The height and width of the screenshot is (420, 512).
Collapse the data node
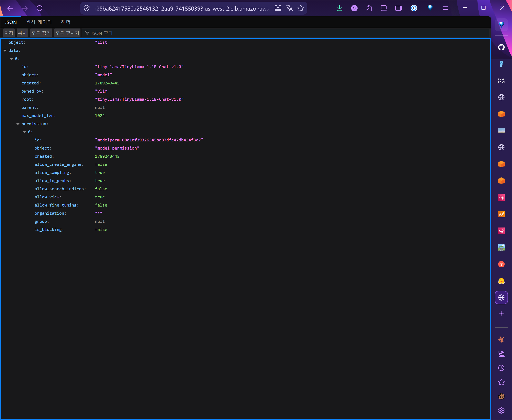(x=5, y=50)
